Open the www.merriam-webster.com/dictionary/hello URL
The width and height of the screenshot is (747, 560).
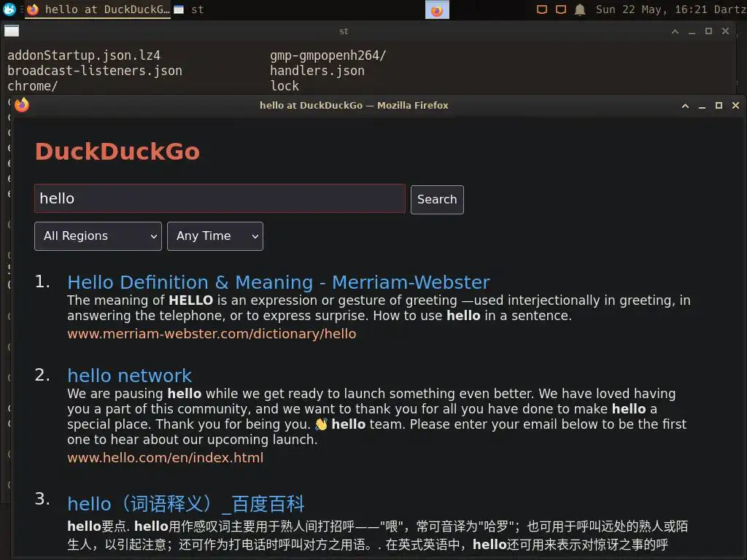212,334
